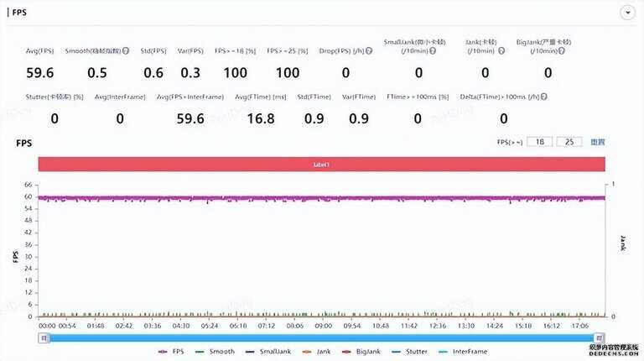The height and width of the screenshot is (361, 644).
Task: Click the Var(FPS) value 0.3
Action: [190, 73]
